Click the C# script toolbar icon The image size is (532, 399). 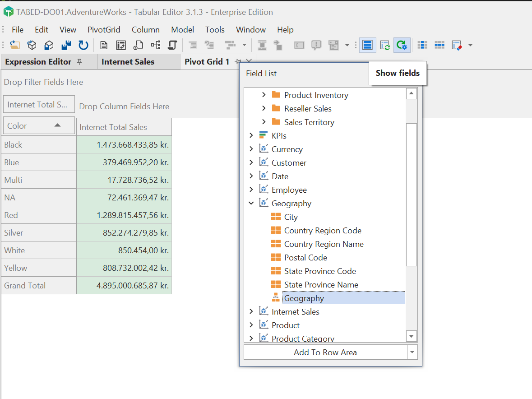172,45
